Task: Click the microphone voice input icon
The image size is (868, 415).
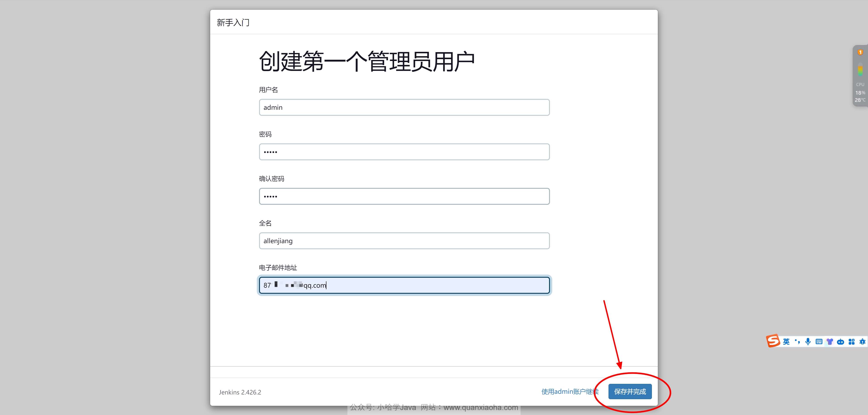Action: [x=808, y=342]
